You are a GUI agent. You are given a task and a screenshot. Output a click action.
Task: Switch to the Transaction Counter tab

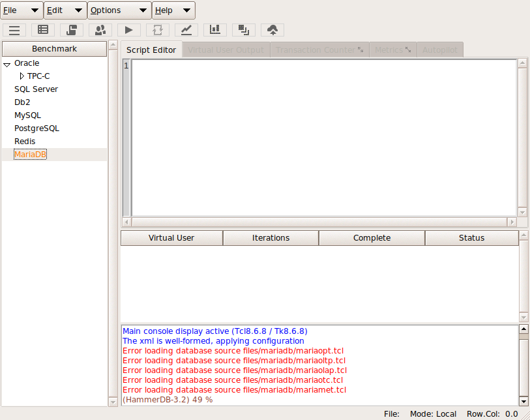319,50
